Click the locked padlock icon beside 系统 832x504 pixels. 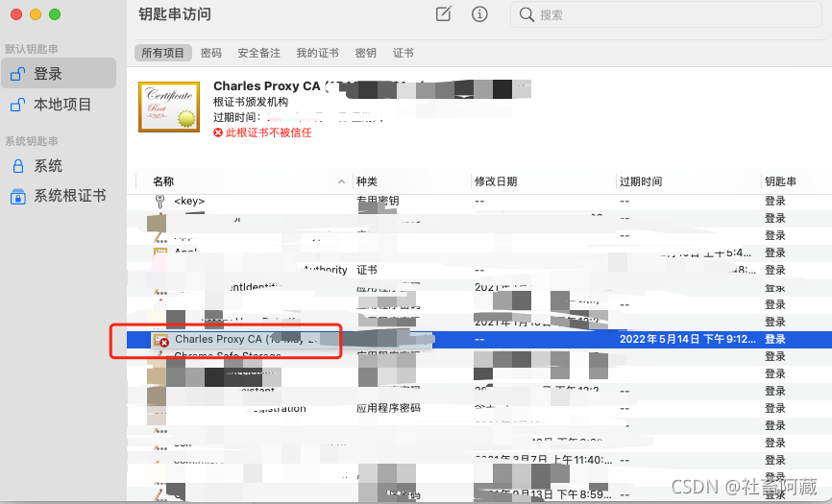coord(18,166)
